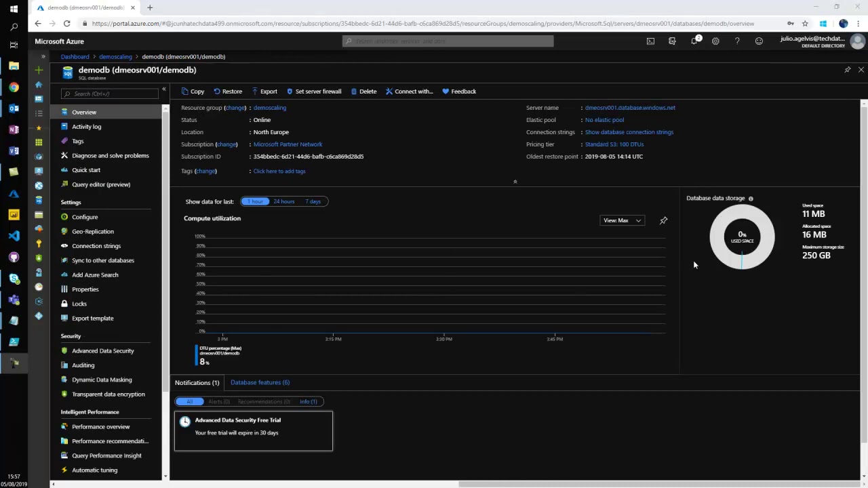Viewport: 868px width, 488px height.
Task: Open SQL databases icon in portal sidebar
Action: (x=39, y=200)
